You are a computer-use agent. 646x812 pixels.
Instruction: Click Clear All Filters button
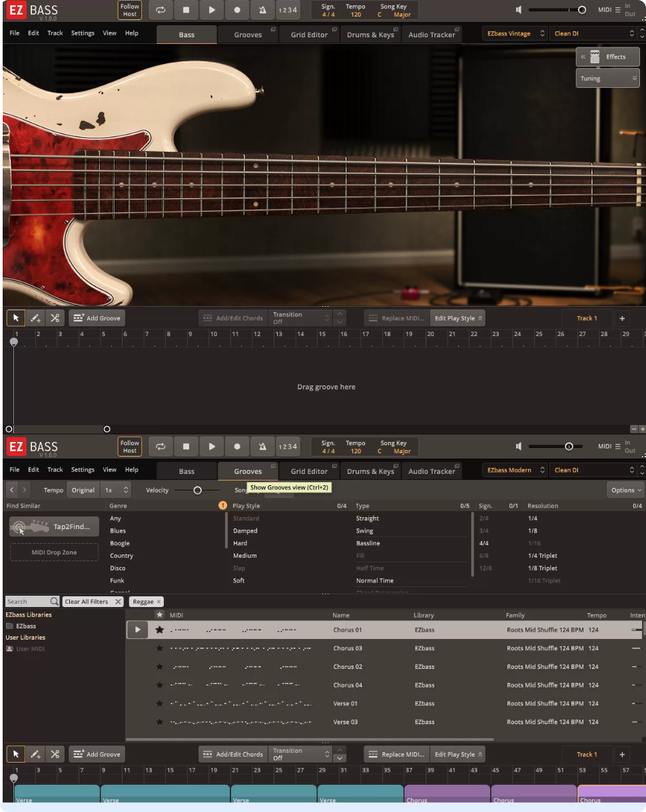click(93, 602)
